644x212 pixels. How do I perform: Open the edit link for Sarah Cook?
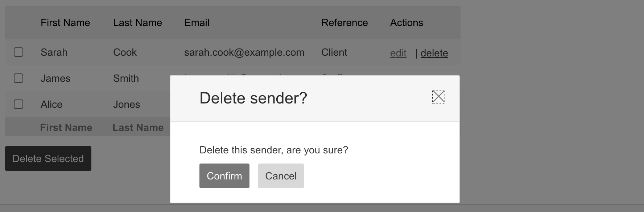click(398, 53)
